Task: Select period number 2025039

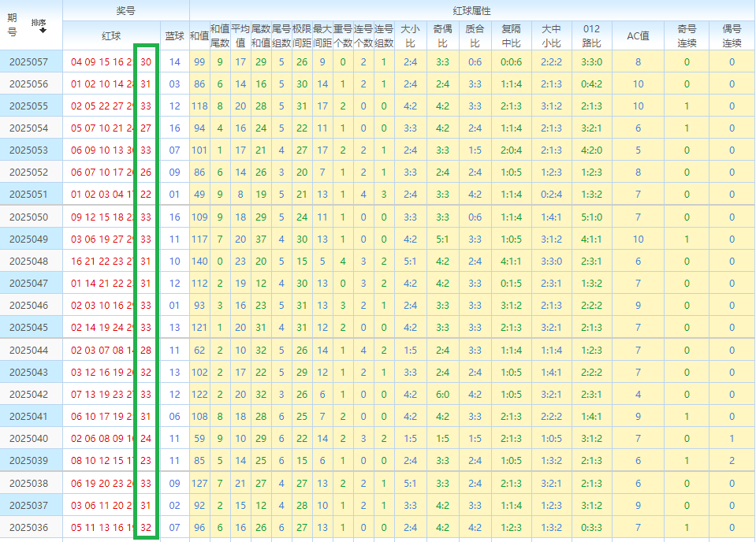Action: coord(29,461)
